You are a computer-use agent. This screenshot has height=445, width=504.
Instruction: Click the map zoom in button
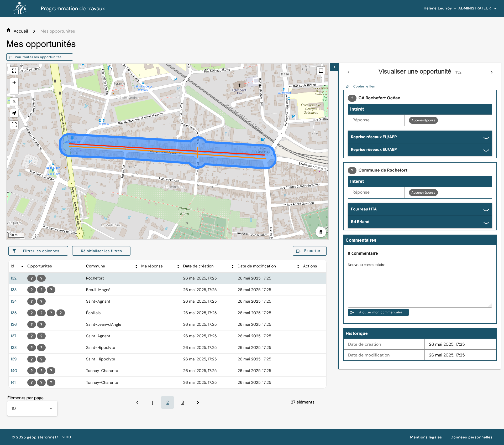[x=14, y=82]
